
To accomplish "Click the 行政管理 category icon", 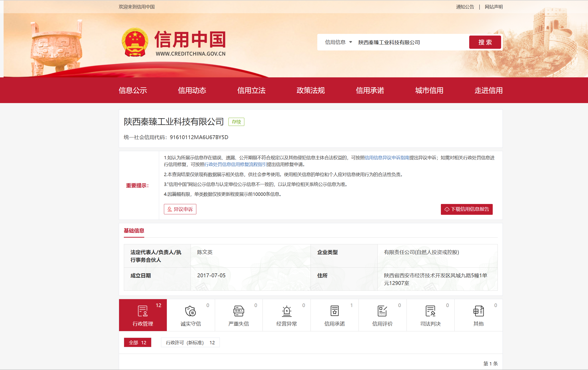I will point(143,311).
